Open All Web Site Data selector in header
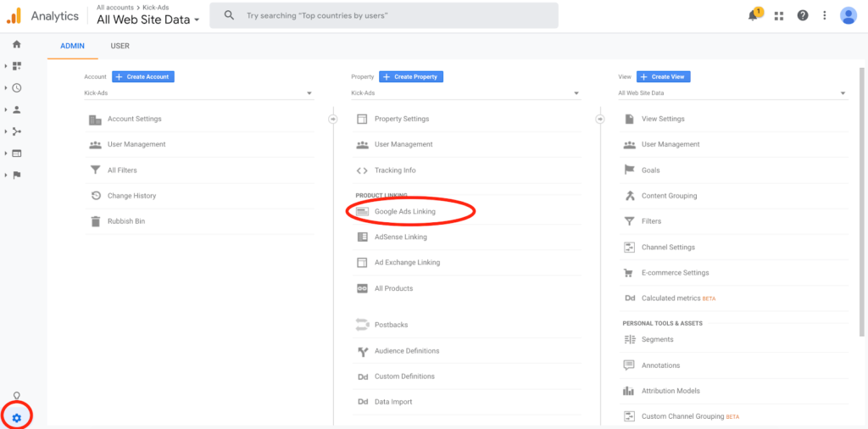868x429 pixels. point(147,20)
